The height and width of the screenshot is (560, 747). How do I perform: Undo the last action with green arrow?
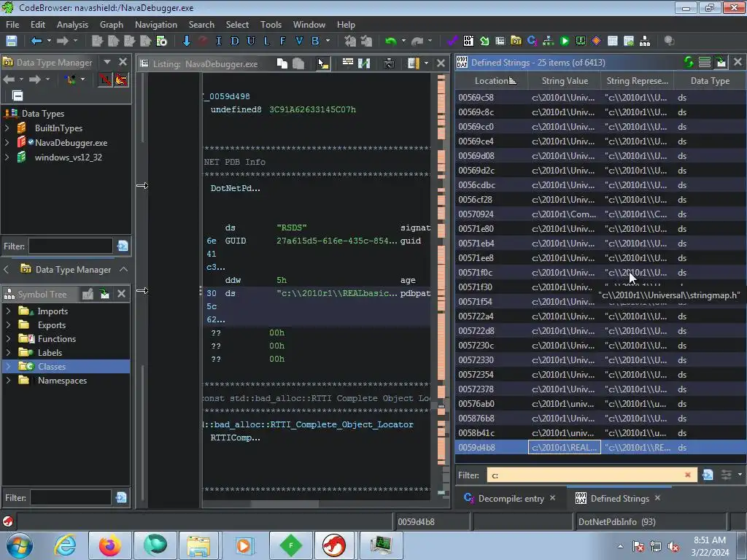pos(391,41)
